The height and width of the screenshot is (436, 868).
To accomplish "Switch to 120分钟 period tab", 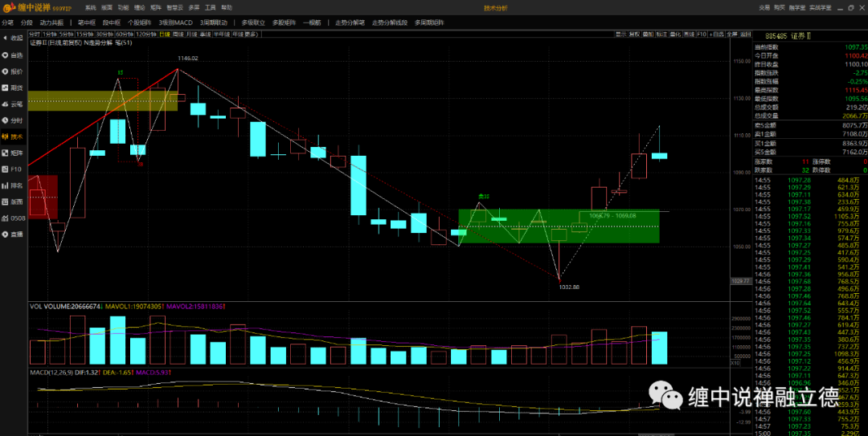I will (146, 35).
